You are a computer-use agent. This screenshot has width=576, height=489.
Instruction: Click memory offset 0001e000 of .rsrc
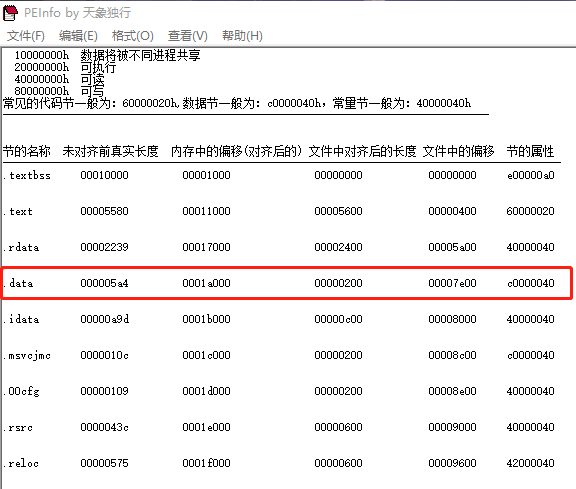click(206, 427)
